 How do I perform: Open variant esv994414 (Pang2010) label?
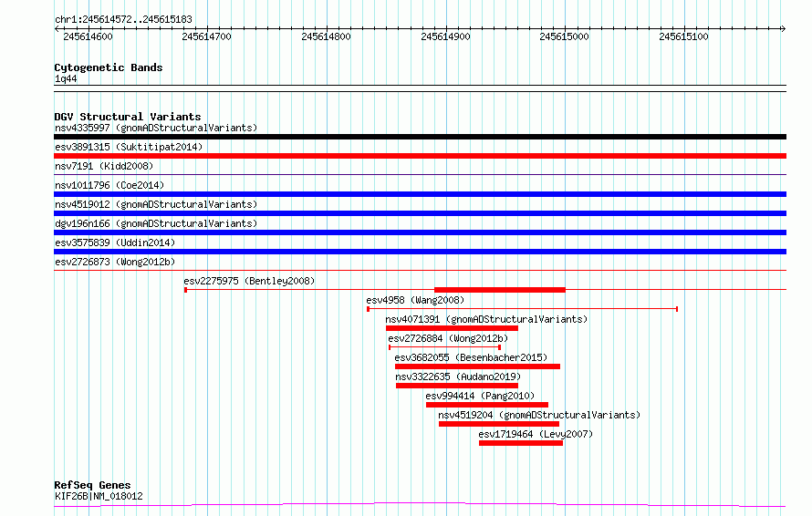(x=480, y=396)
